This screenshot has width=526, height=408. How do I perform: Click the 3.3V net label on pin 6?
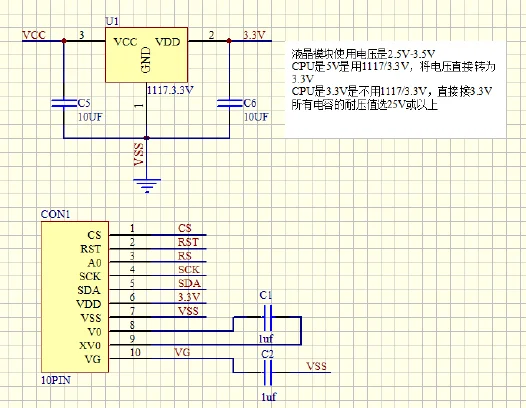189,297
